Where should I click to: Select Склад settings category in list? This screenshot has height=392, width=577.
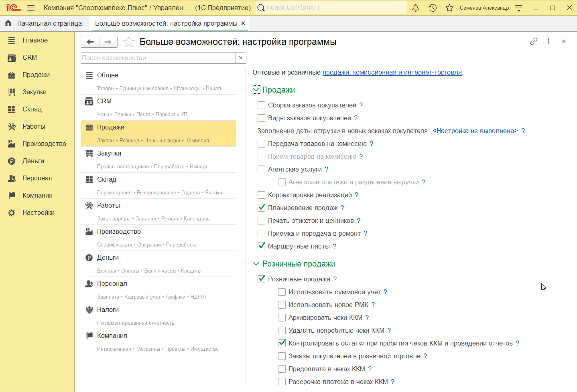(158, 186)
